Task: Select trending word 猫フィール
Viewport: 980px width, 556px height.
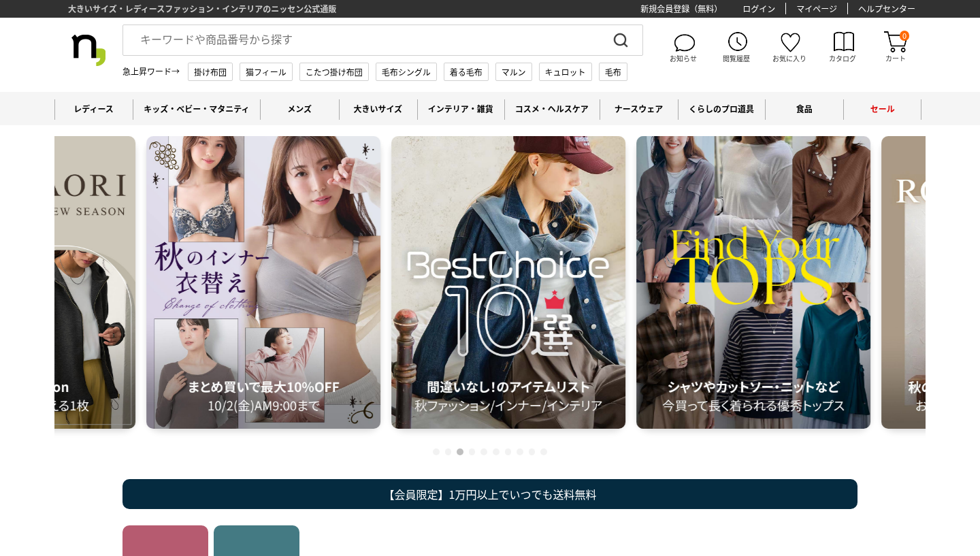Action: pos(266,72)
